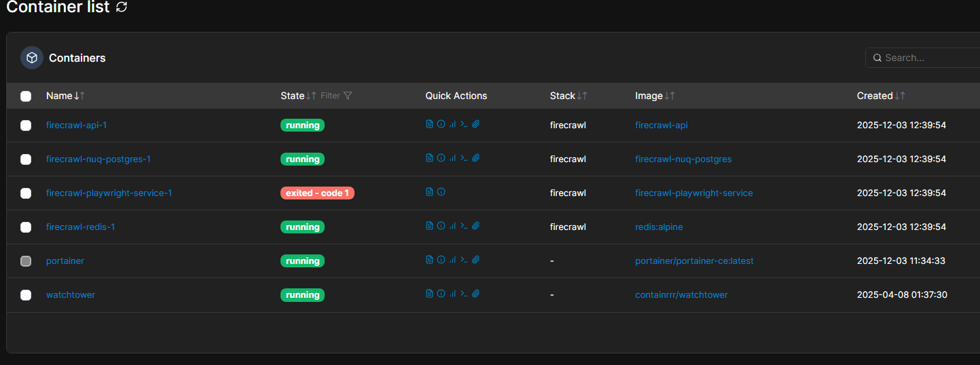The width and height of the screenshot is (980, 365).
Task: Attach to firecrawl-api-1 container
Action: click(x=475, y=124)
